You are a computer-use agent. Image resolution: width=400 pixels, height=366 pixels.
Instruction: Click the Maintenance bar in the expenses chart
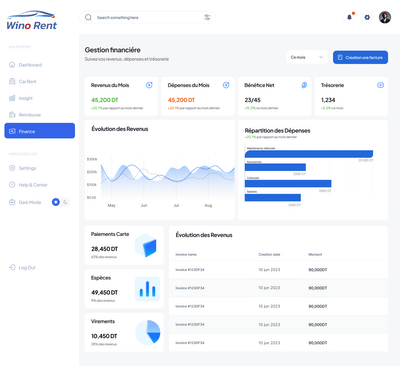click(309, 154)
